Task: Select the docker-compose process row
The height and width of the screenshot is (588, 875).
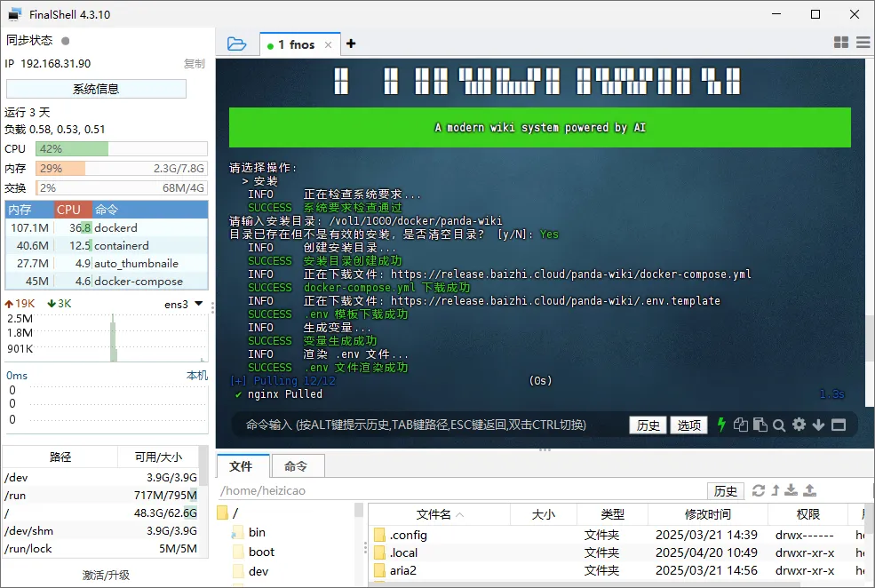Action: (107, 282)
